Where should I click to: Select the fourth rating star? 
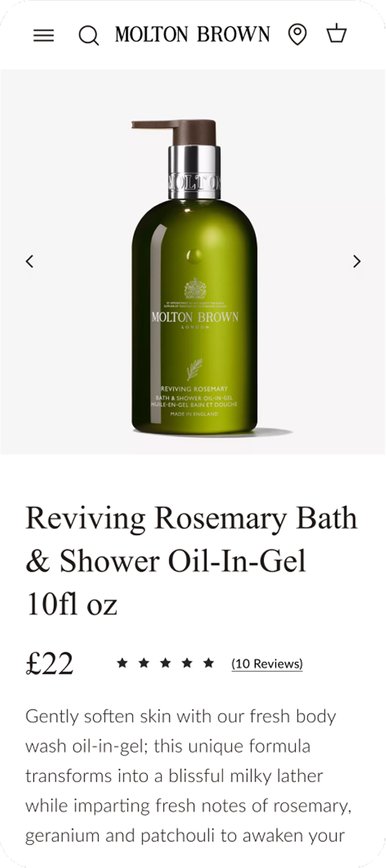pos(187,663)
